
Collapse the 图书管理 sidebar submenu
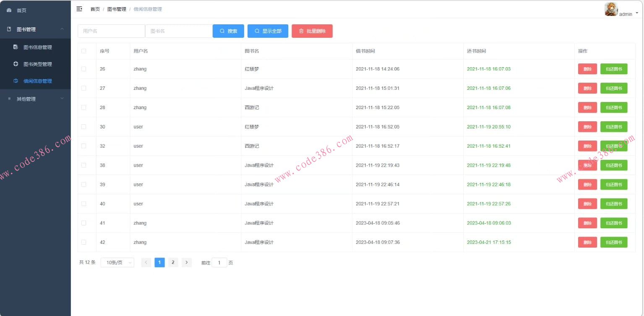[62, 29]
